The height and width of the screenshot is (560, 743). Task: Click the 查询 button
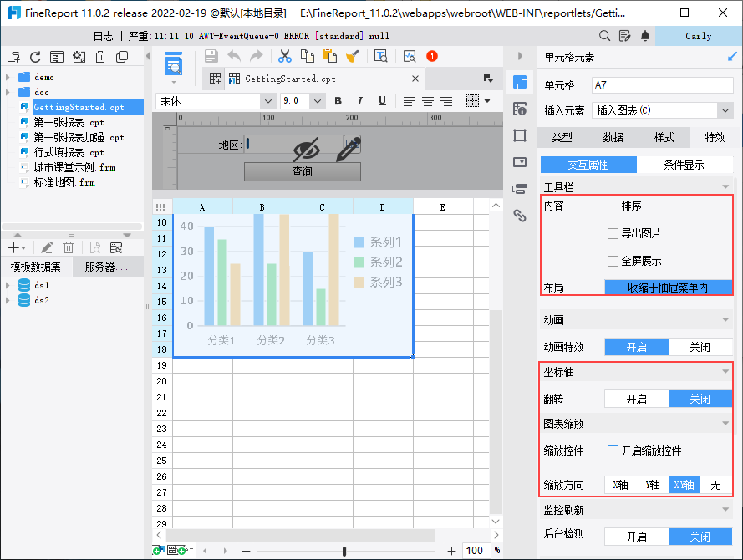coord(303,171)
